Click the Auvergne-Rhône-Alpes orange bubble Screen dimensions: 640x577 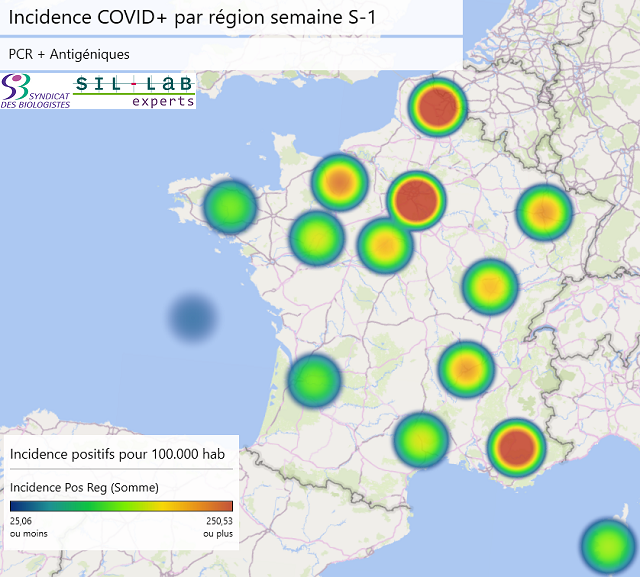(x=466, y=369)
